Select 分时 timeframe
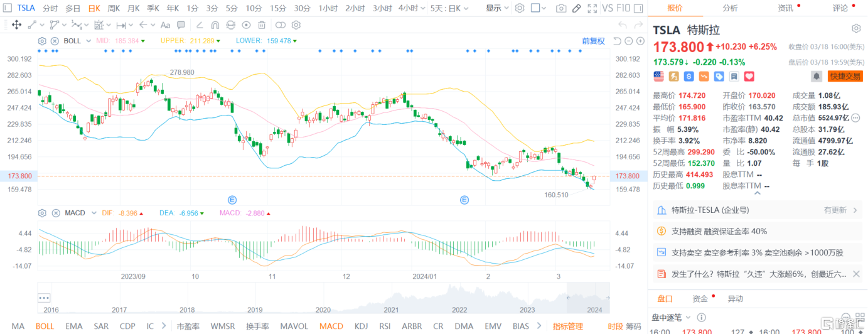 pos(50,8)
